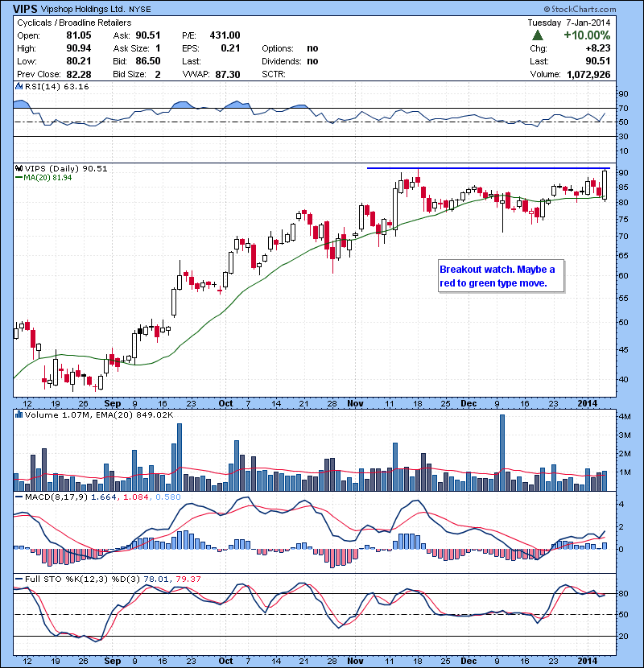Screen dimensions: 644x668
Task: Select the Vipshop Holdings Ltd. company name
Action: coord(83,9)
